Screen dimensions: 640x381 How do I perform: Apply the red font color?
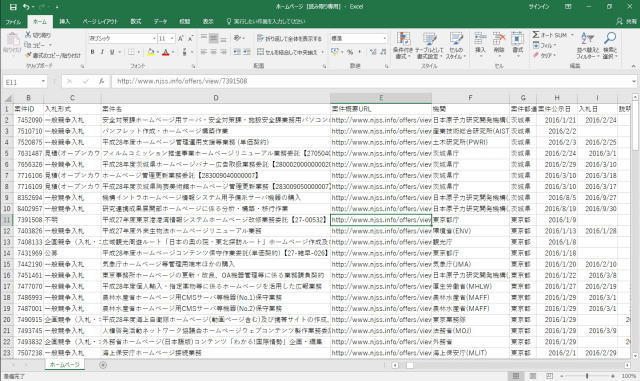pyautogui.click(x=166, y=52)
